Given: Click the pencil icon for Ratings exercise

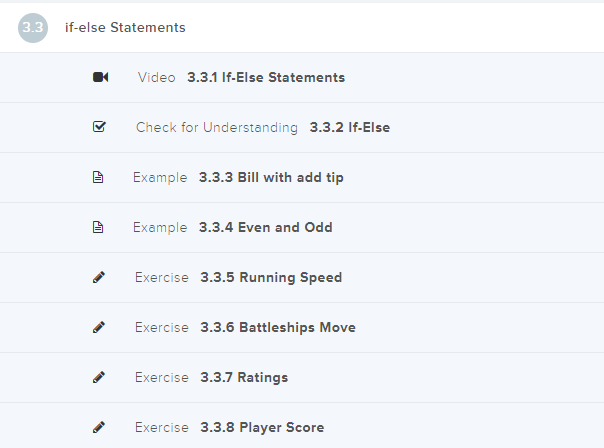Looking at the screenshot, I should tap(99, 378).
